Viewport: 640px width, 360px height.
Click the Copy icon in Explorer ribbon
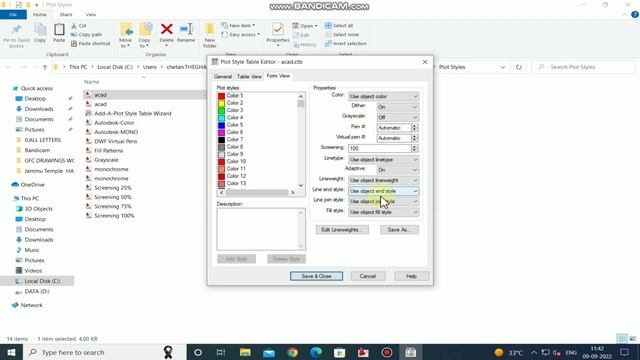click(x=40, y=30)
